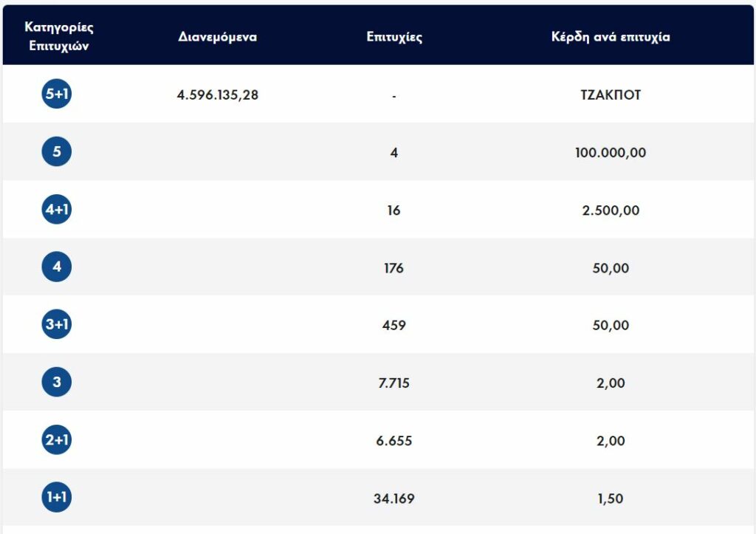Click the Επιτυχίες column header
Image resolution: width=756 pixels, height=534 pixels.
click(394, 36)
